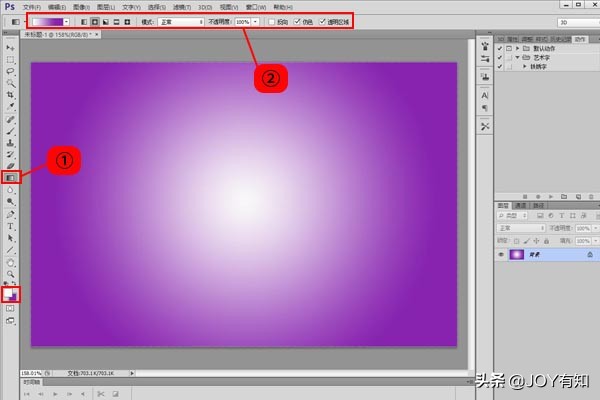Toggle the Dither checkbox
Screen dimensions: 600x400
point(297,22)
